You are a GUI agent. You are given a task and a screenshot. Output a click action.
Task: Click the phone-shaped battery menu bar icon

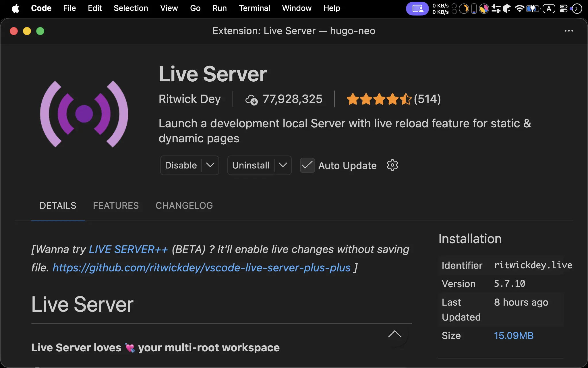474,9
